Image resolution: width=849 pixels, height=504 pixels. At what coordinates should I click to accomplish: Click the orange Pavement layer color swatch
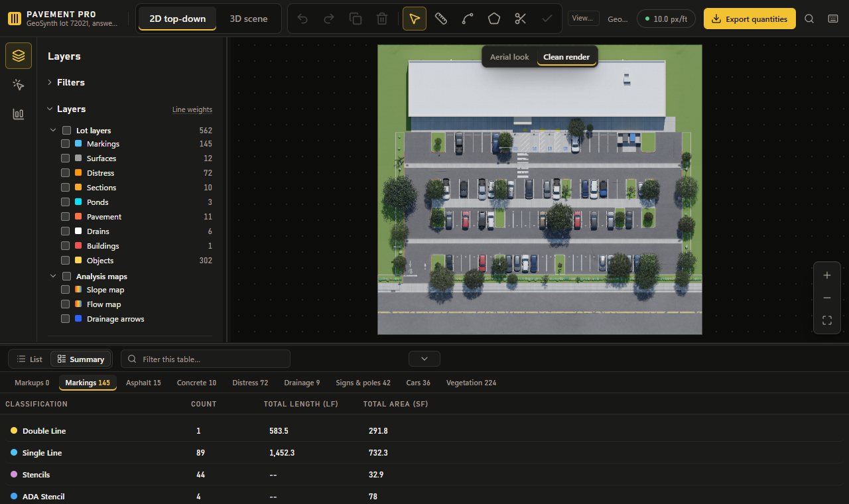(78, 217)
